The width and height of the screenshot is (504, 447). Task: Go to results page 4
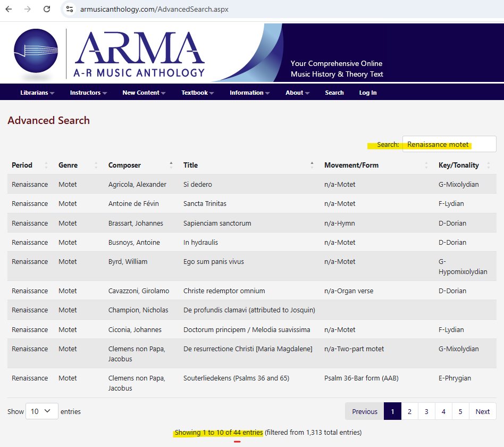[443, 411]
